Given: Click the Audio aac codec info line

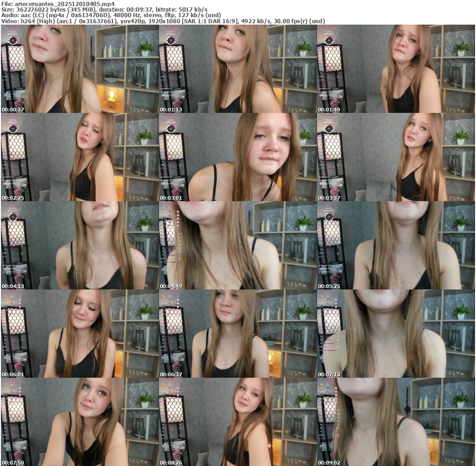Looking at the screenshot, I should tap(112, 15).
